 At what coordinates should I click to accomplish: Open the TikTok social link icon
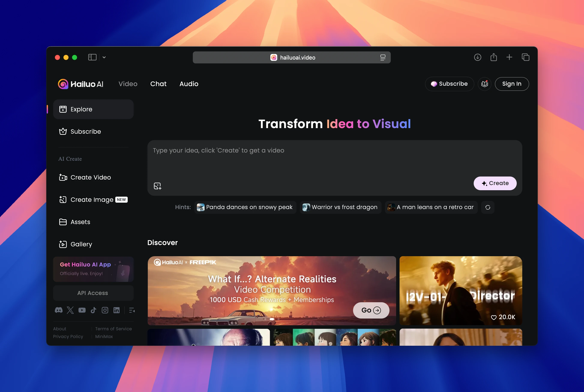[93, 310]
